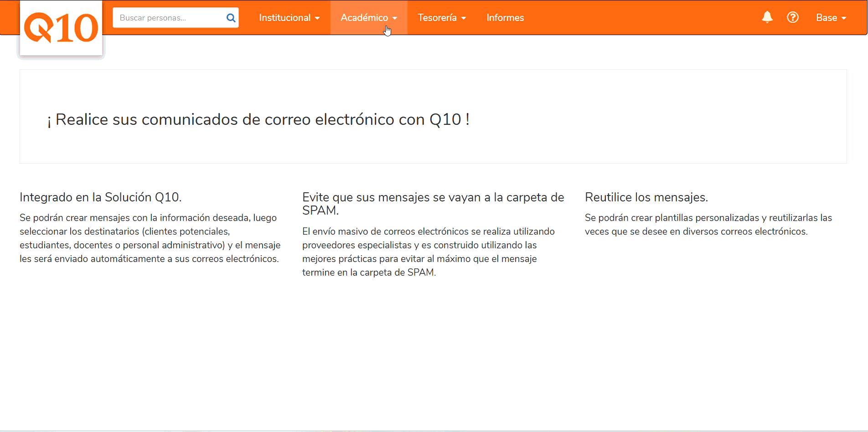Select the 'Evite que sus mensajes' SPAM heading

click(433, 204)
